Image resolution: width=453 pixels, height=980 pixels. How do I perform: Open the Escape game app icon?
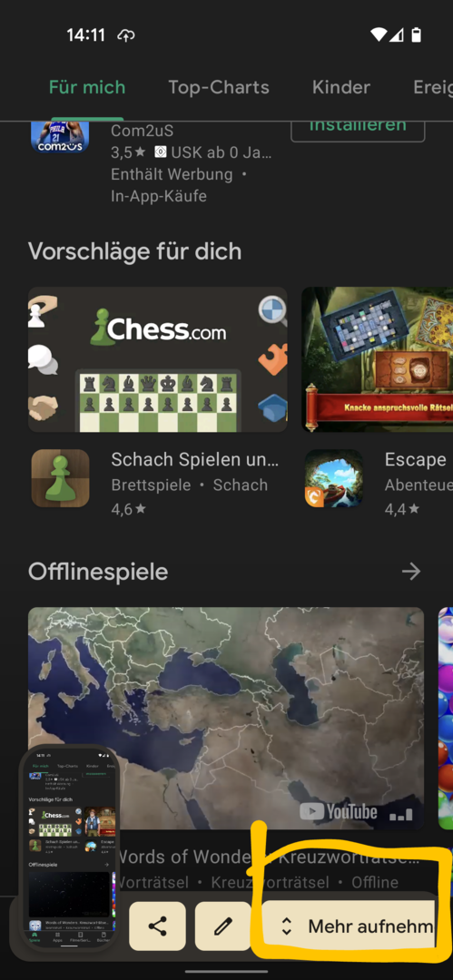click(x=334, y=478)
